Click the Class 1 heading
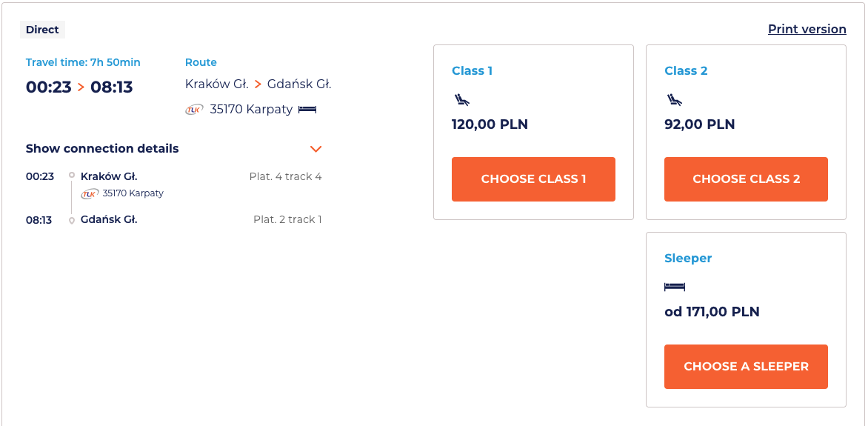868x426 pixels. pyautogui.click(x=472, y=70)
